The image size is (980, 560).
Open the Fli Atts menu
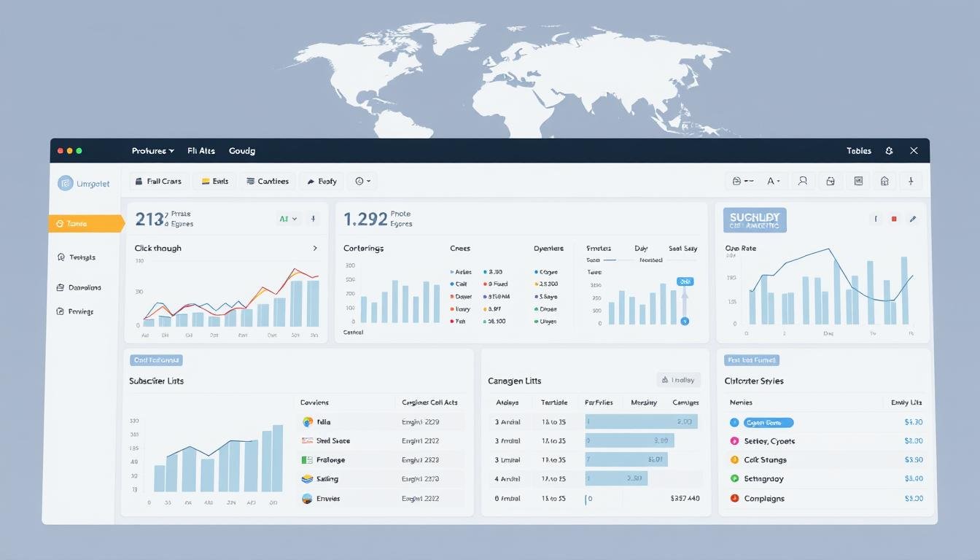point(201,151)
